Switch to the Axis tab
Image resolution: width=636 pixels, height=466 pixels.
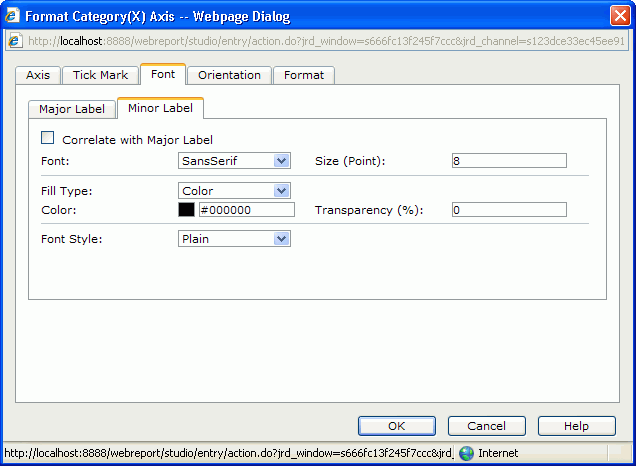[38, 75]
